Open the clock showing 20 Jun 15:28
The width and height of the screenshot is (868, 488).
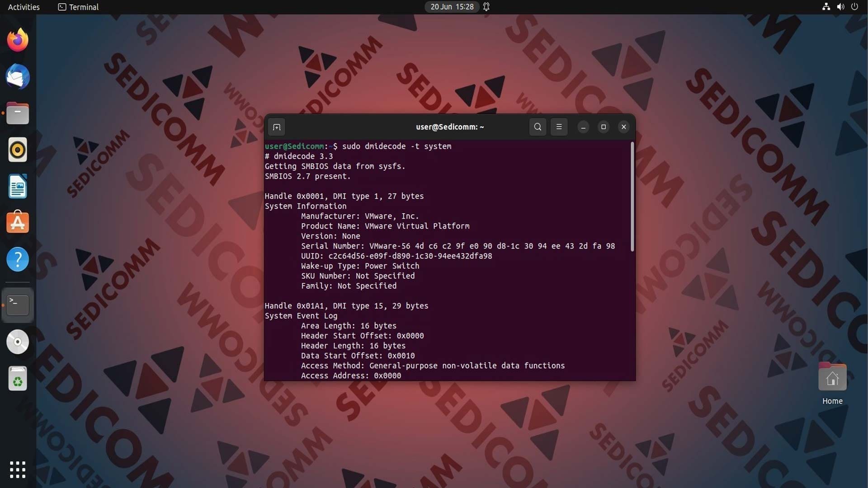pyautogui.click(x=452, y=7)
